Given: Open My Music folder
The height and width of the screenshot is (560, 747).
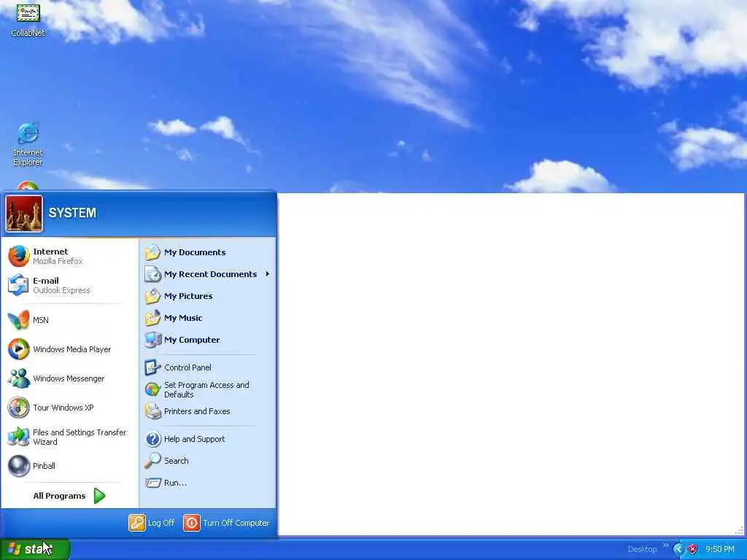Looking at the screenshot, I should tap(208, 318).
